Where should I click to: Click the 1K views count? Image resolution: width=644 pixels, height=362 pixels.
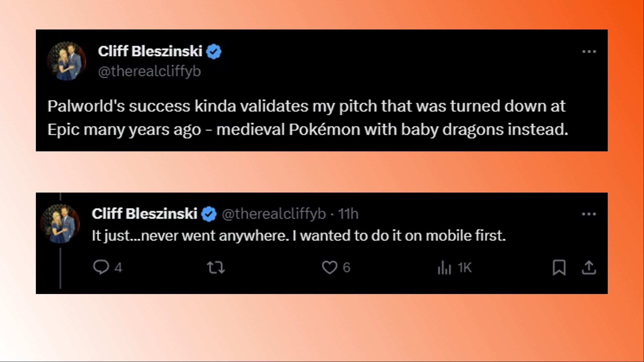coord(464,268)
